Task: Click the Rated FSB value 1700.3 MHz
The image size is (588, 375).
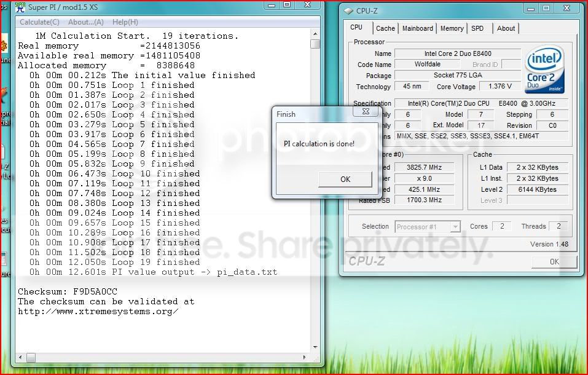Action: (424, 200)
